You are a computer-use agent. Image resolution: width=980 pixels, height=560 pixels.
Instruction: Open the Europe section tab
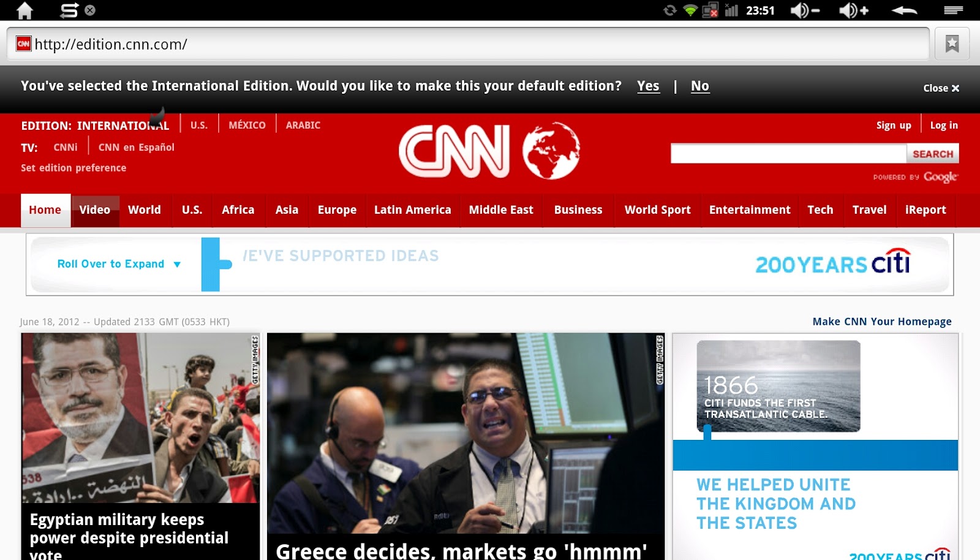coord(337,210)
